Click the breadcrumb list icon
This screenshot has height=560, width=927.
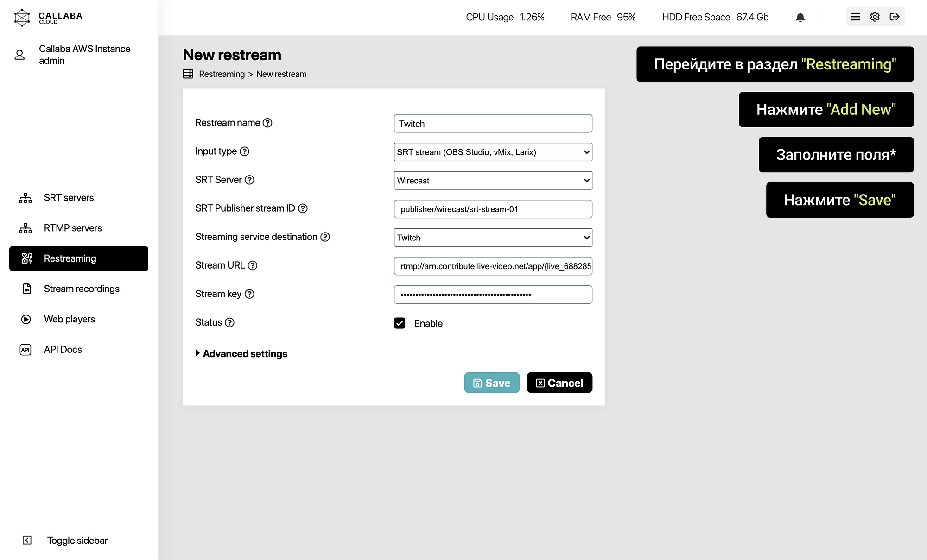tap(188, 74)
